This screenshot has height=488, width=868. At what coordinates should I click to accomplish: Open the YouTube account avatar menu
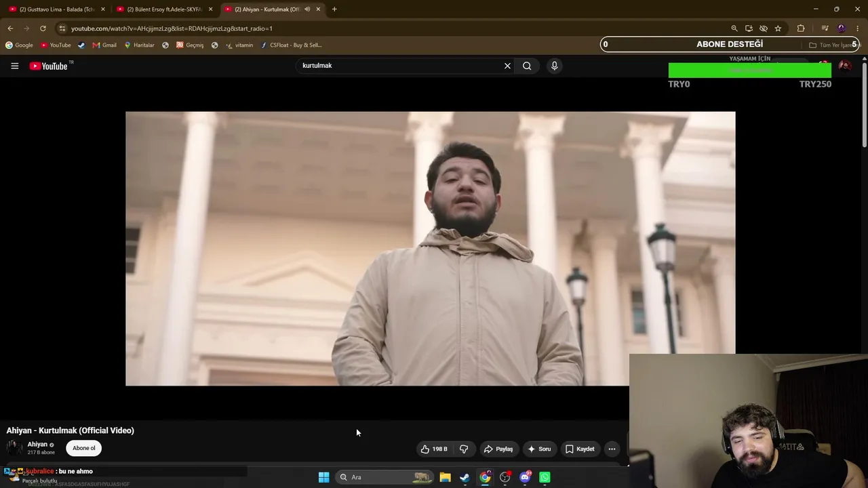point(844,66)
